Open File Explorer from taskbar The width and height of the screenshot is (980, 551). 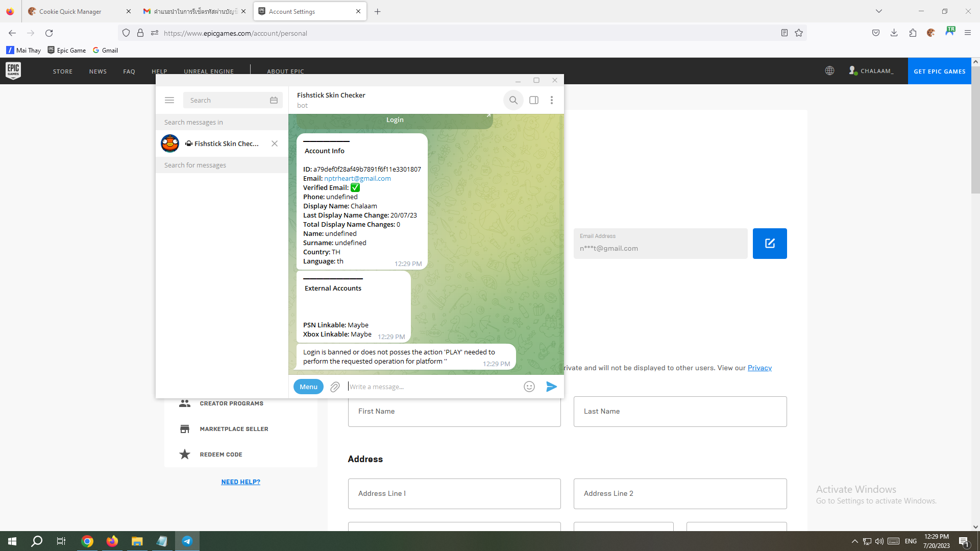pyautogui.click(x=137, y=541)
